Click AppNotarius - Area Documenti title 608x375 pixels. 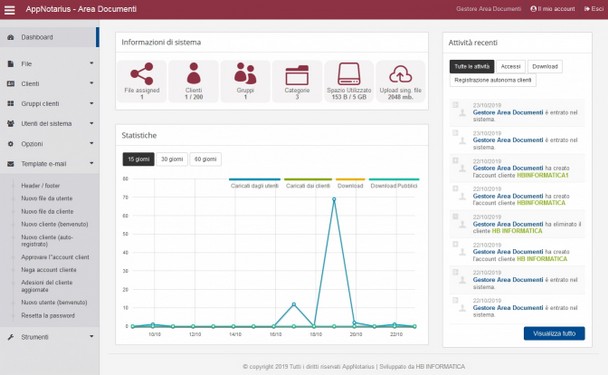[81, 9]
